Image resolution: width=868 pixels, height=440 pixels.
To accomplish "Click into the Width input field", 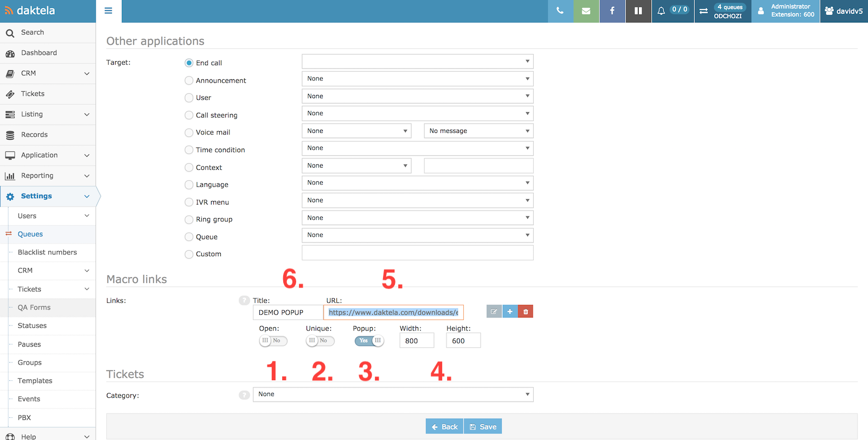I will [x=416, y=341].
